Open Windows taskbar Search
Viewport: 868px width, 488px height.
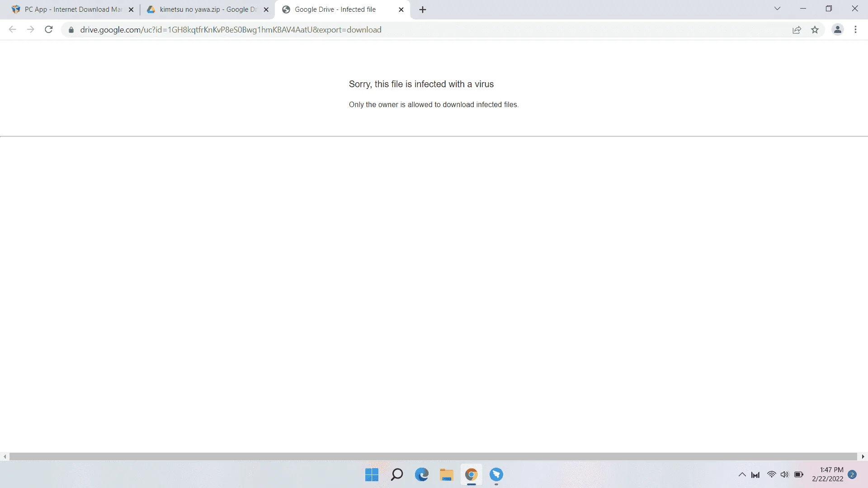click(396, 475)
